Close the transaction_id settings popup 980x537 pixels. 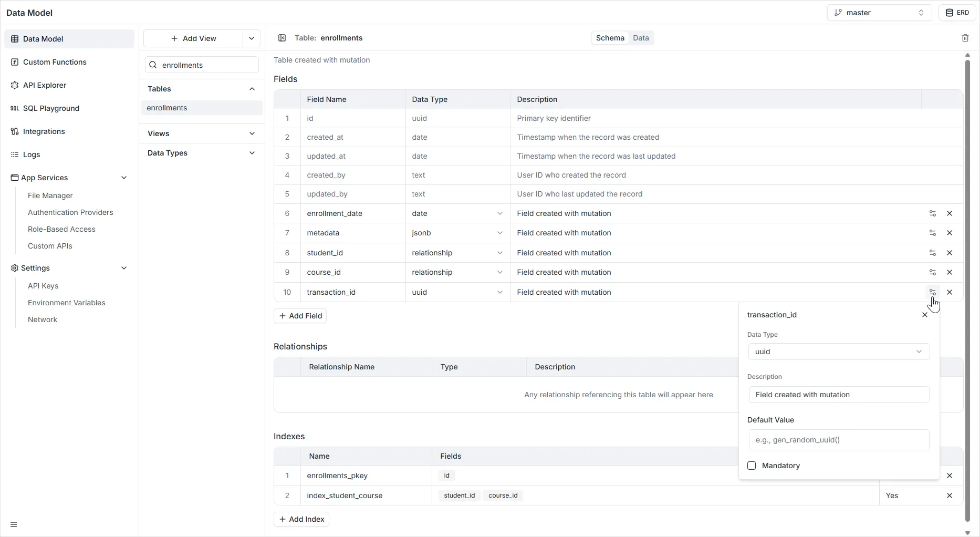(x=924, y=315)
